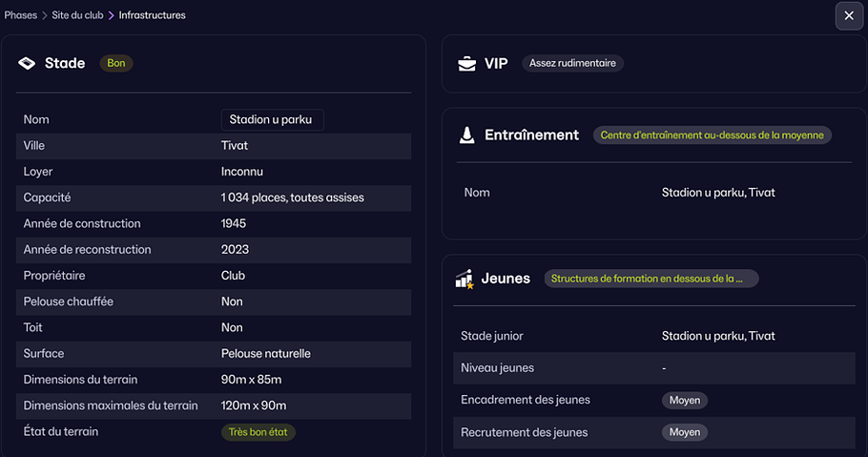Edit the Stadion u parku name field

click(273, 119)
